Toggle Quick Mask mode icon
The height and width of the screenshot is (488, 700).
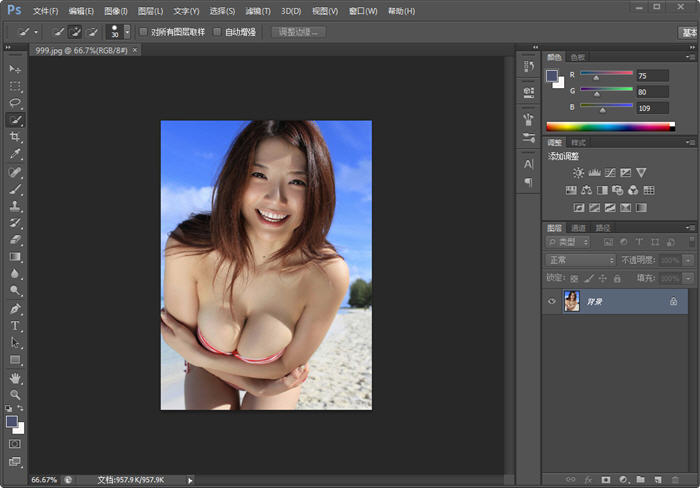(15, 444)
